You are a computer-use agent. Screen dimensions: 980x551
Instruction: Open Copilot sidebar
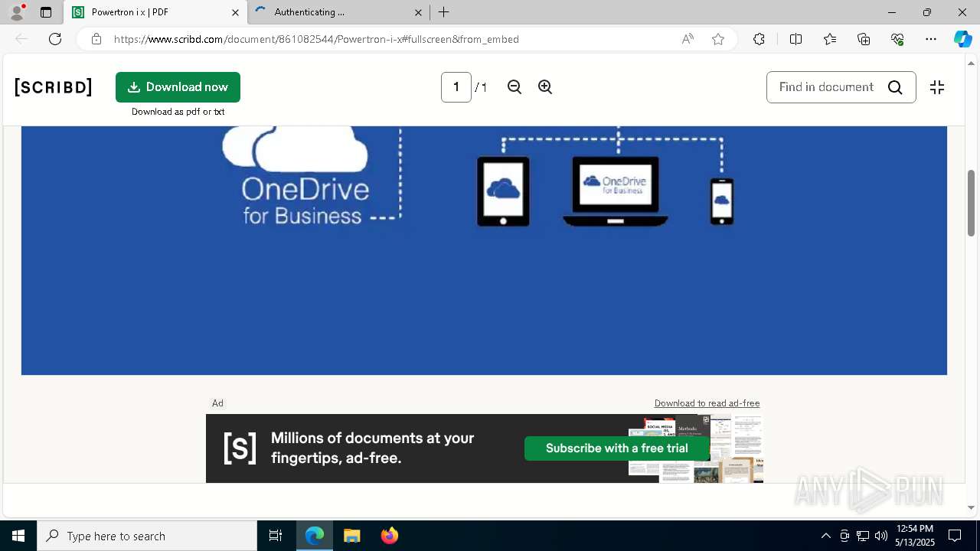click(962, 39)
